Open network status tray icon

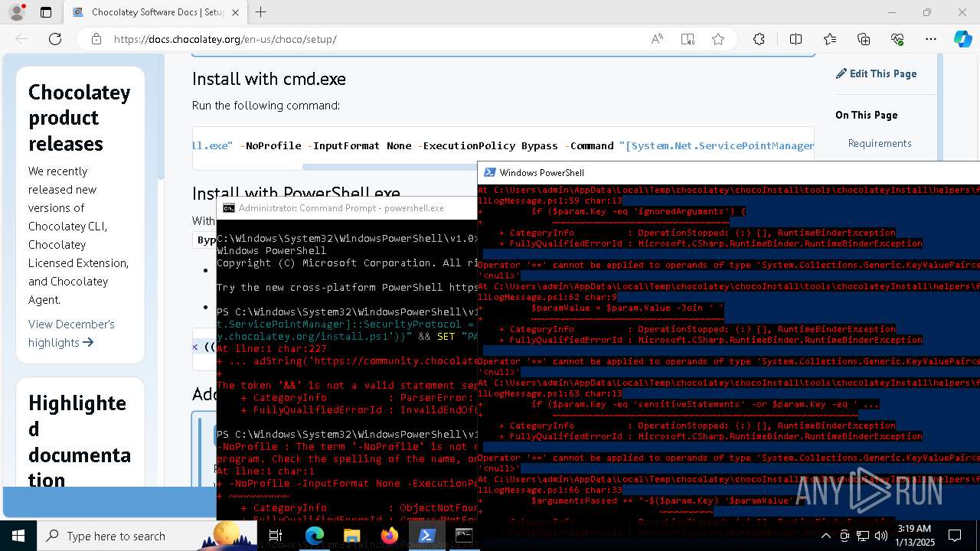click(x=862, y=536)
